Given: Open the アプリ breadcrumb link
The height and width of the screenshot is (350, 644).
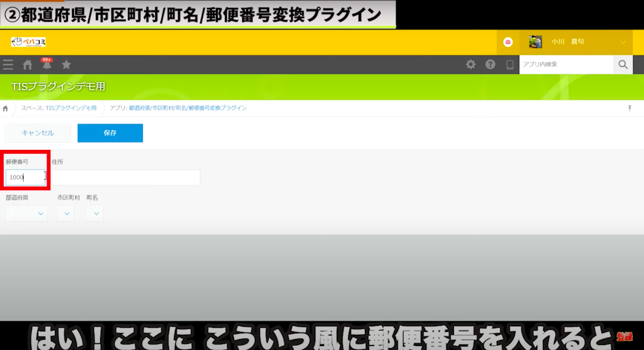Looking at the screenshot, I should click(178, 108).
